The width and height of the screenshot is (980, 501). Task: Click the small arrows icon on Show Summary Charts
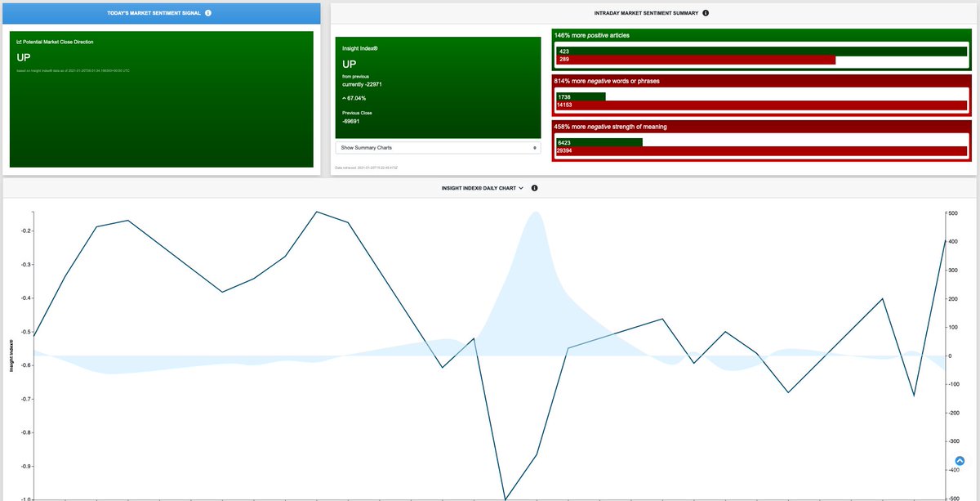click(535, 146)
